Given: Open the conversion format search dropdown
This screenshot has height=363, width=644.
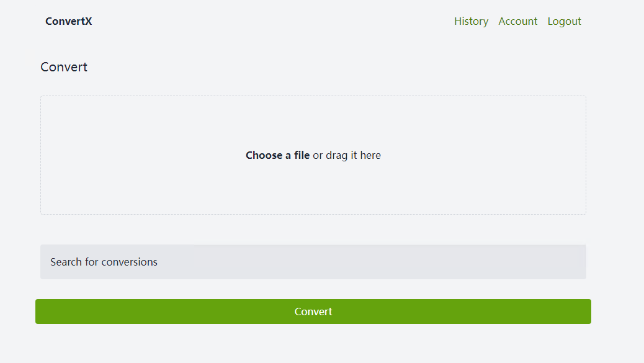Looking at the screenshot, I should pyautogui.click(x=313, y=262).
